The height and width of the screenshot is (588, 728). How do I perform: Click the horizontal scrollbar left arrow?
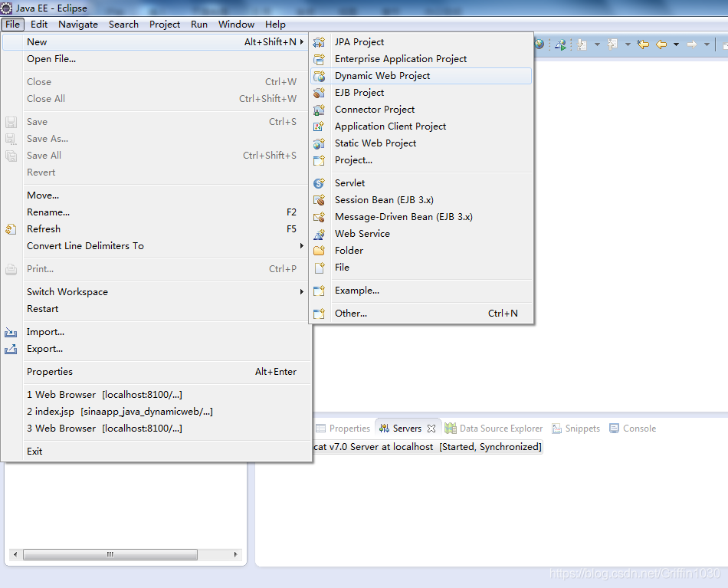pyautogui.click(x=15, y=554)
